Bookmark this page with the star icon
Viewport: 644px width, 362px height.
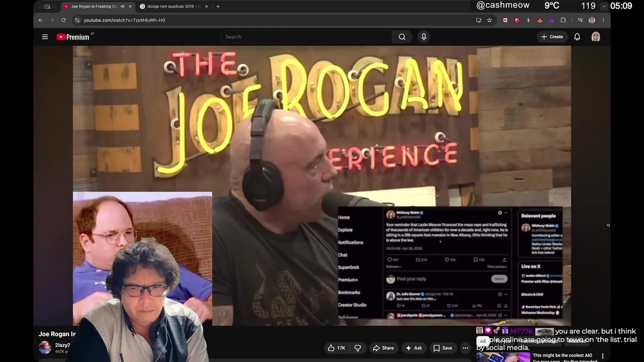pyautogui.click(x=489, y=20)
